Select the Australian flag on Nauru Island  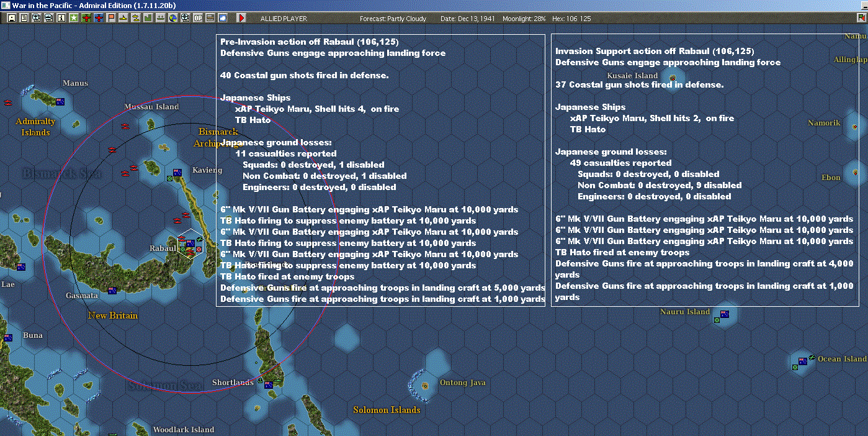[724, 314]
